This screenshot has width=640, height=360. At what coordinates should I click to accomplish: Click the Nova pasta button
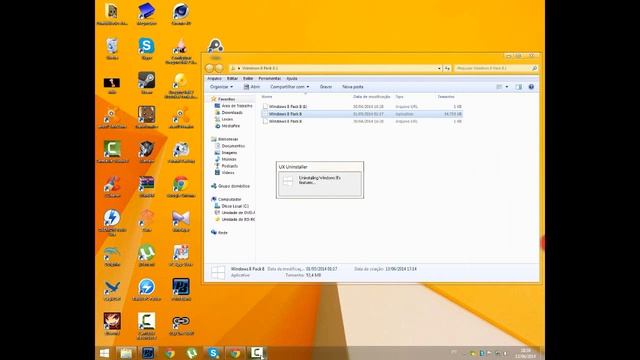pos(353,87)
